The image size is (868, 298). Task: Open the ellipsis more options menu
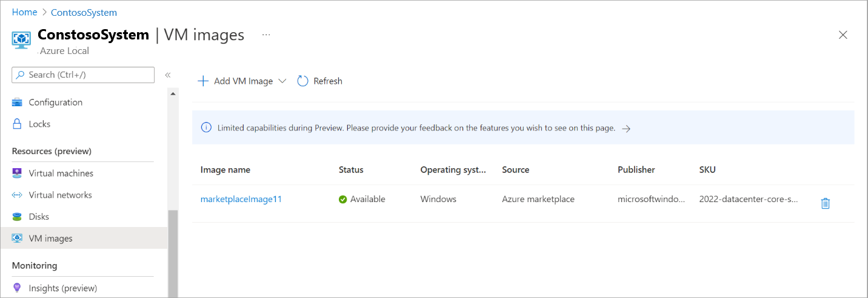click(266, 35)
